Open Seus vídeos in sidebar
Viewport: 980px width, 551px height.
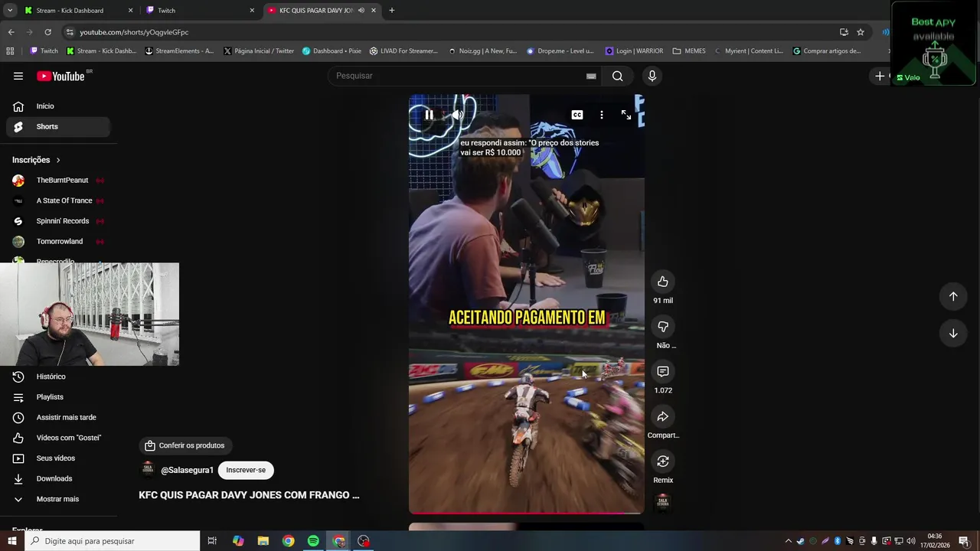(58, 458)
